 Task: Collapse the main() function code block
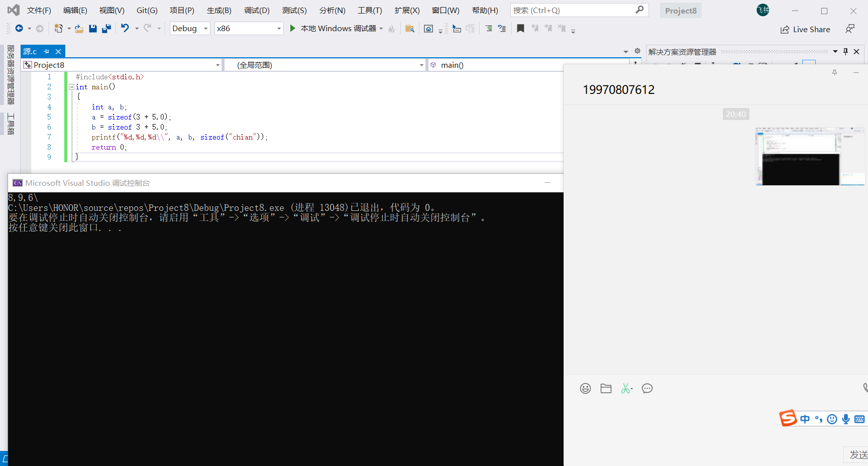point(71,87)
